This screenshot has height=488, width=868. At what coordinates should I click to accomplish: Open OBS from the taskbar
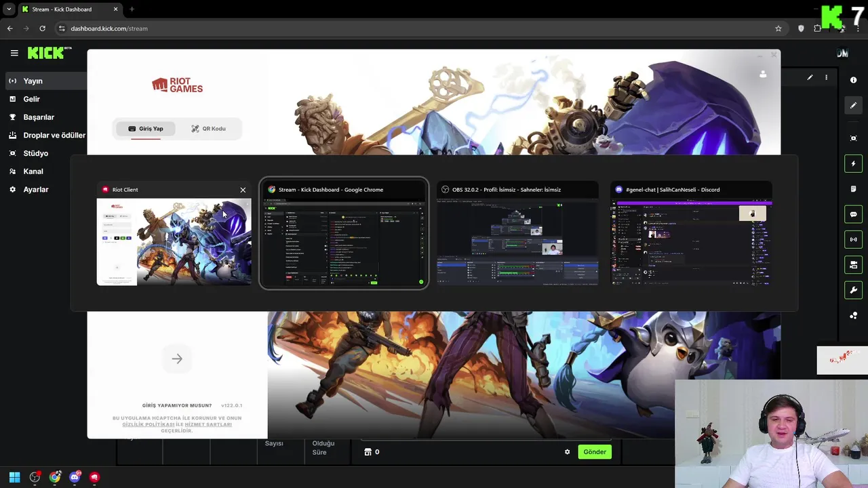[35, 477]
